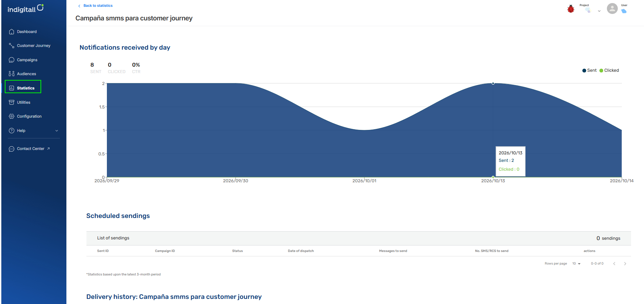Click the actions column header
The height and width of the screenshot is (304, 644).
tap(589, 251)
